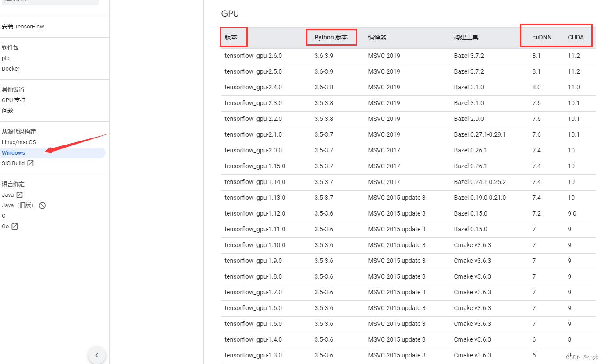608x364 pixels.
Task: Click Bazel 0.24.1-0.25.2 build tool cell
Action: pyautogui.click(x=480, y=182)
